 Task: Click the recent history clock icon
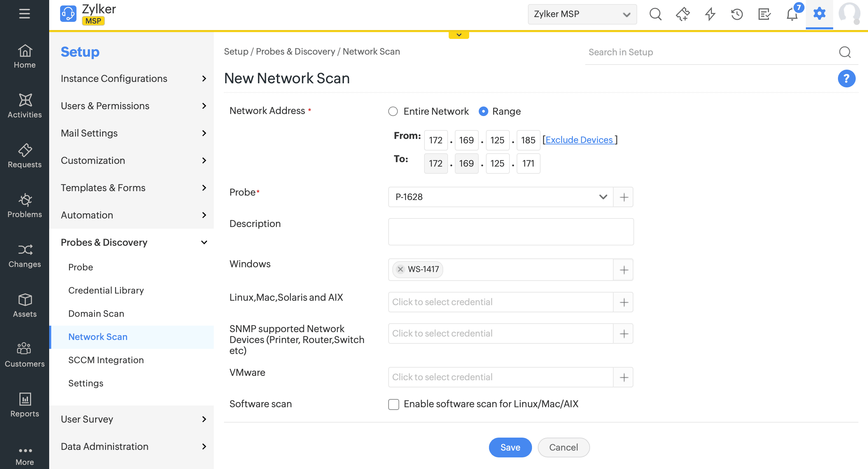pyautogui.click(x=737, y=14)
